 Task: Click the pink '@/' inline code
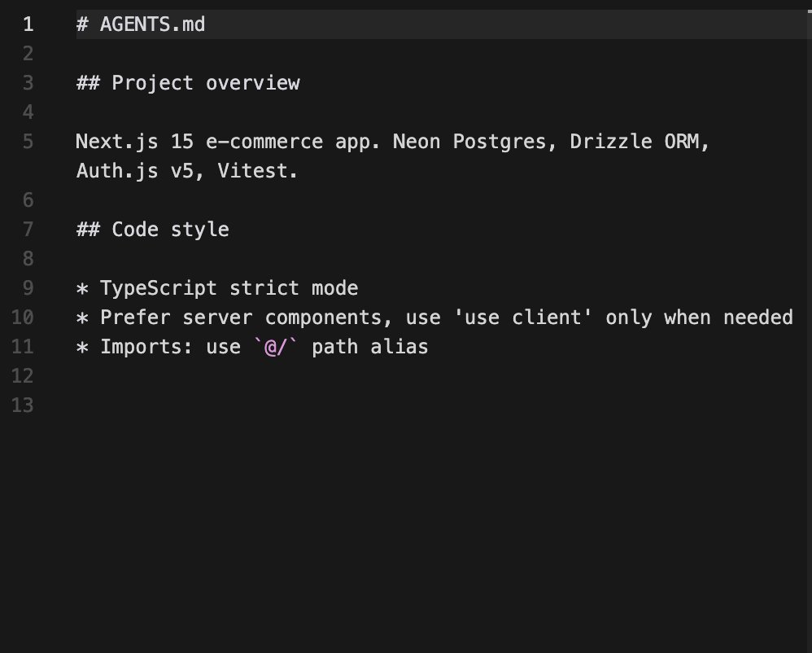tap(276, 347)
